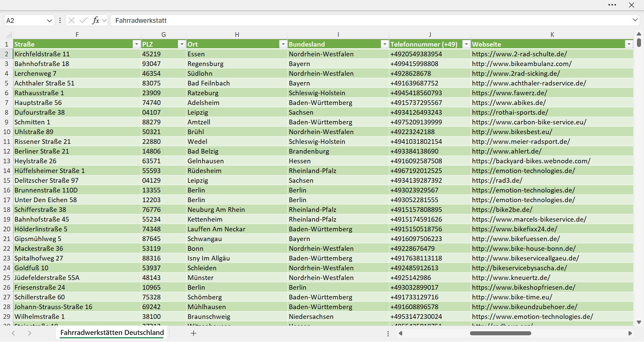Select the Ort cell Schwangau
The width and height of the screenshot is (644, 342).
click(237, 239)
